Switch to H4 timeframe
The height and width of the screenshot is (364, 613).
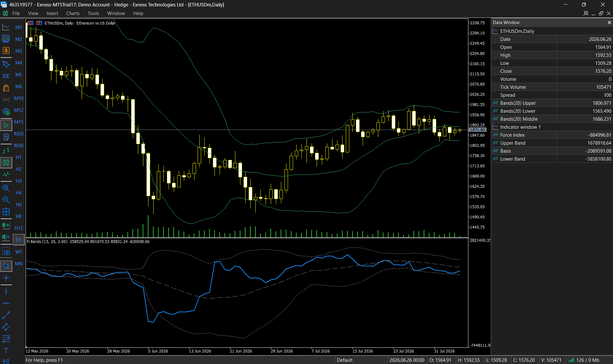(x=19, y=193)
